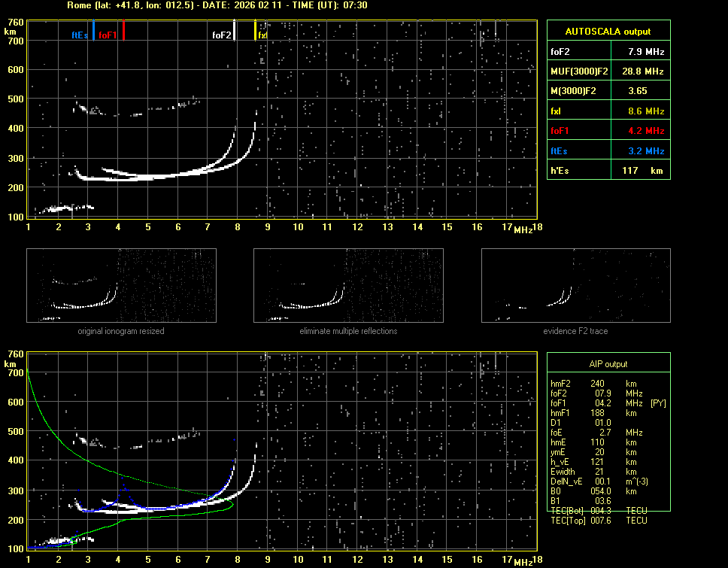Open the 'evidence F2 trace' thumbnail
This screenshot has width=728, height=568.
(x=575, y=286)
